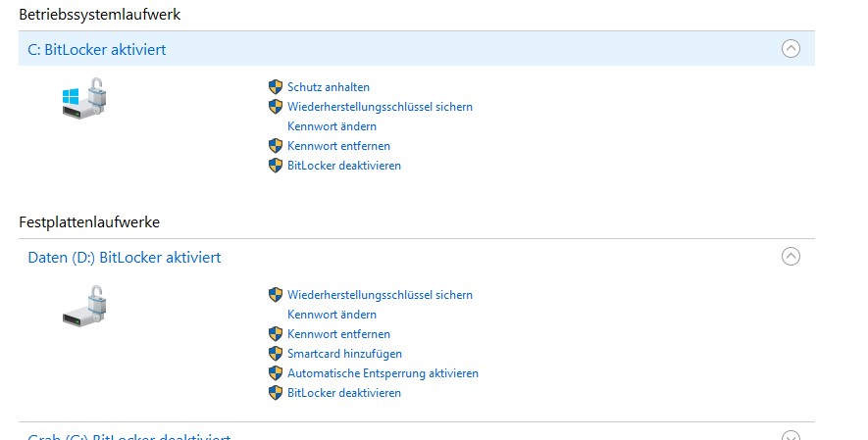
Task: Collapse the Daten (D:) section chevron
Action: click(x=791, y=257)
